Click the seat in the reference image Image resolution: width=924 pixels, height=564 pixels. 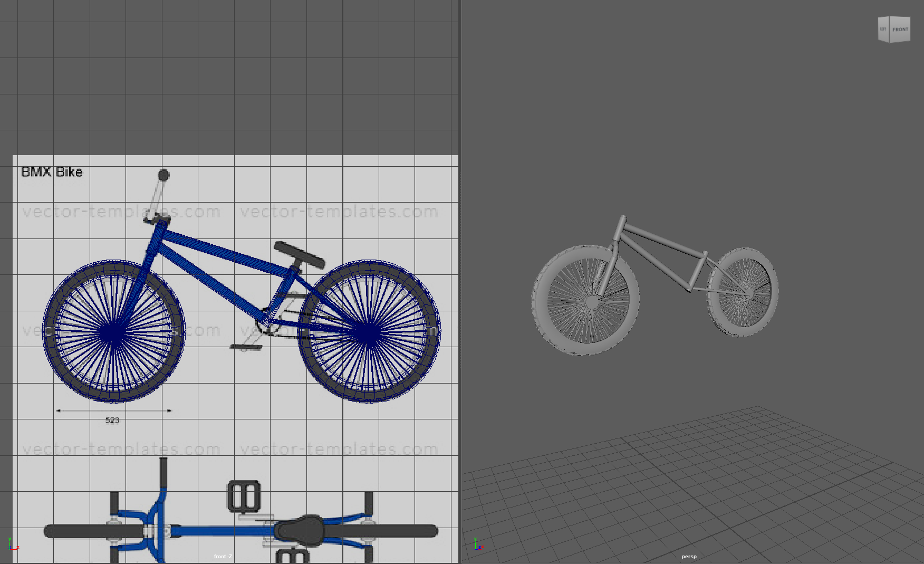tap(300, 254)
